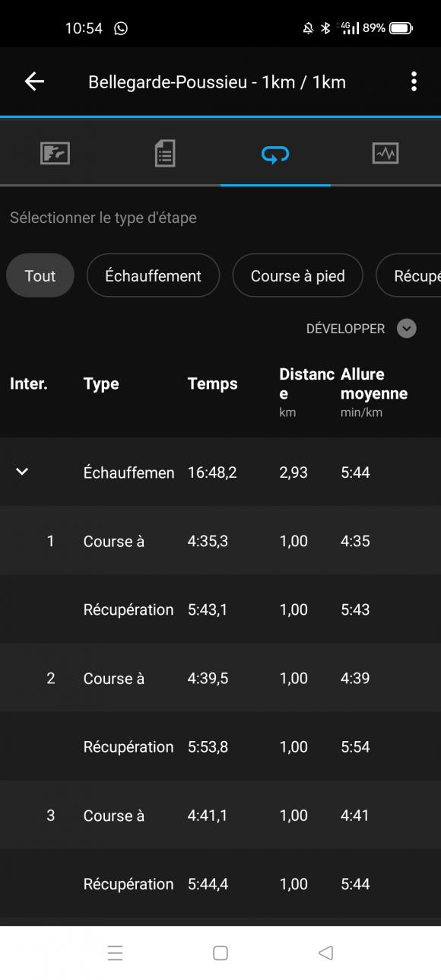Open the charts graph tab icon
The width and height of the screenshot is (441, 980).
click(x=385, y=154)
